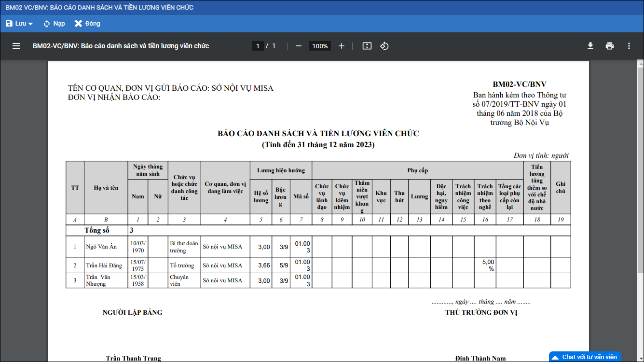644x362 pixels.
Task: Click the fit to page icon
Action: pos(367,46)
